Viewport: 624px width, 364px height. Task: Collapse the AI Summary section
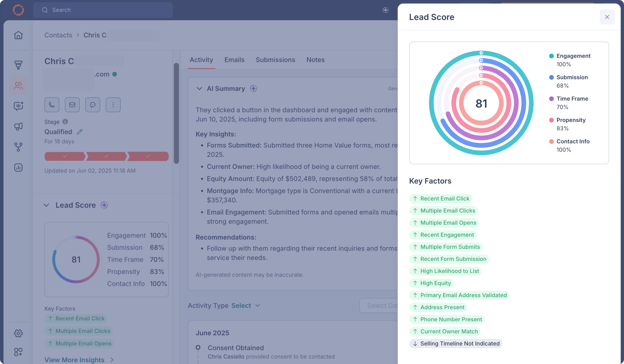click(x=199, y=88)
